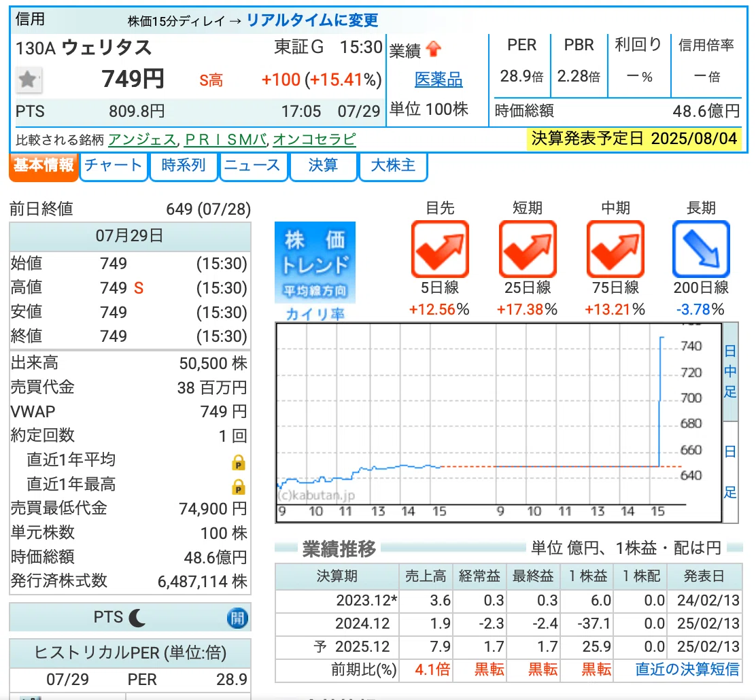Select the 日足 chart tab
Image resolution: width=756 pixels, height=700 pixels.
pyautogui.click(x=730, y=472)
